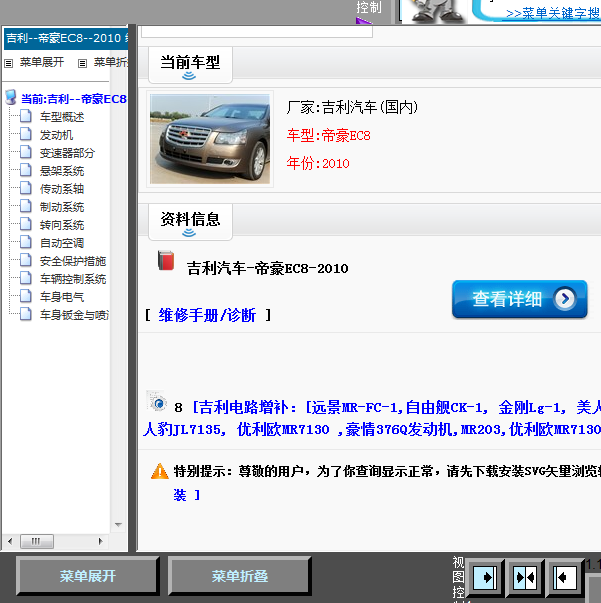Click the list icon next to top 菜单折叠
Image resolution: width=601 pixels, height=603 pixels.
tap(82, 63)
